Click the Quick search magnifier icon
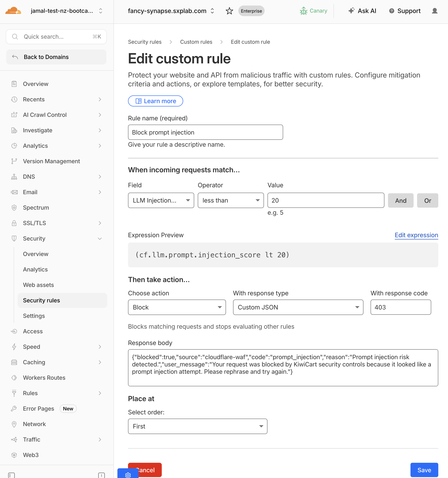448x478 pixels. [15, 36]
